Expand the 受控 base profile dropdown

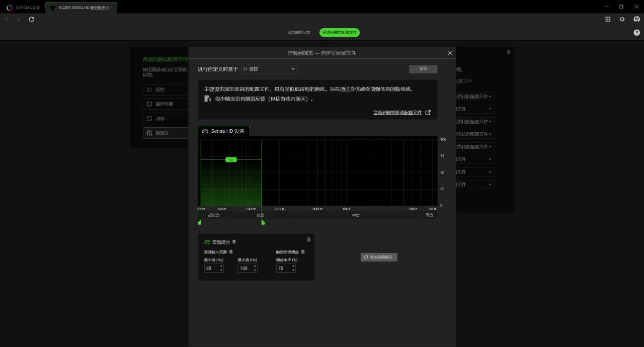tap(269, 69)
